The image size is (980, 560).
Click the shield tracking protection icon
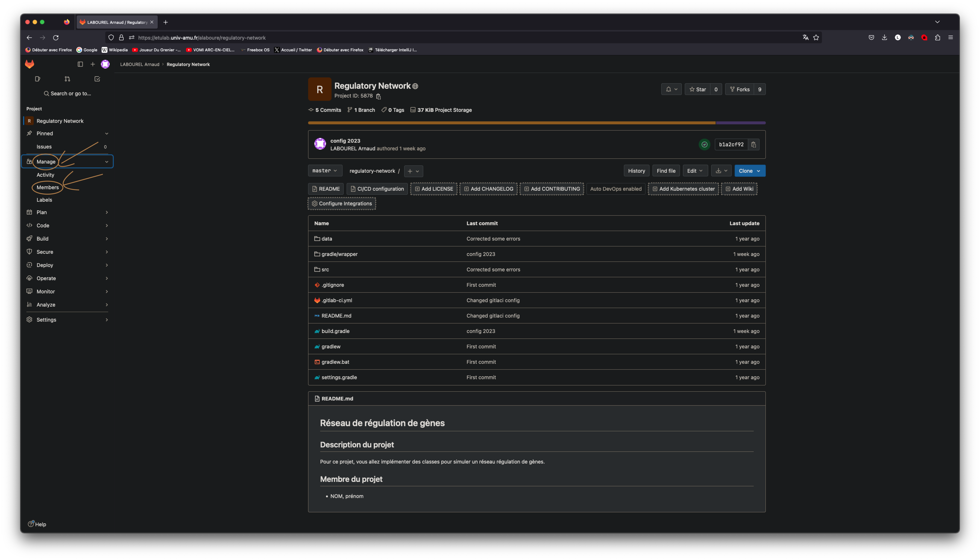click(111, 38)
